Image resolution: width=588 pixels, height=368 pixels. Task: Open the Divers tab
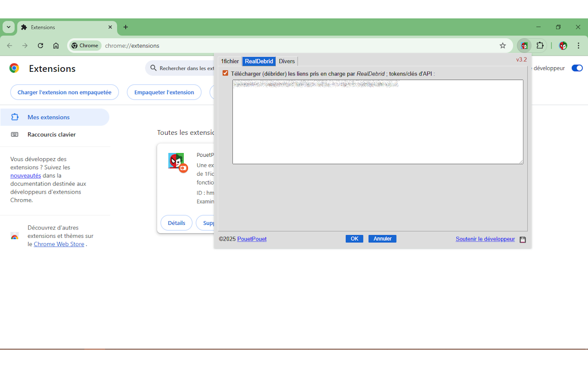[x=287, y=61]
